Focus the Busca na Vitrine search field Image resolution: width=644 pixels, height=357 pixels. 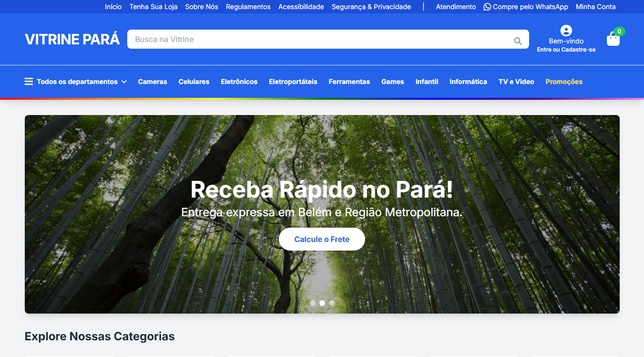(x=319, y=39)
